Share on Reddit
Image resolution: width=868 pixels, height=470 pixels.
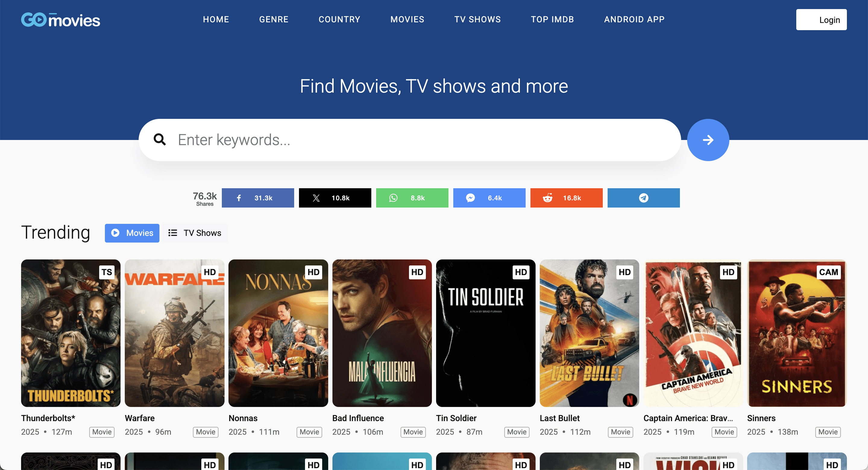click(566, 198)
